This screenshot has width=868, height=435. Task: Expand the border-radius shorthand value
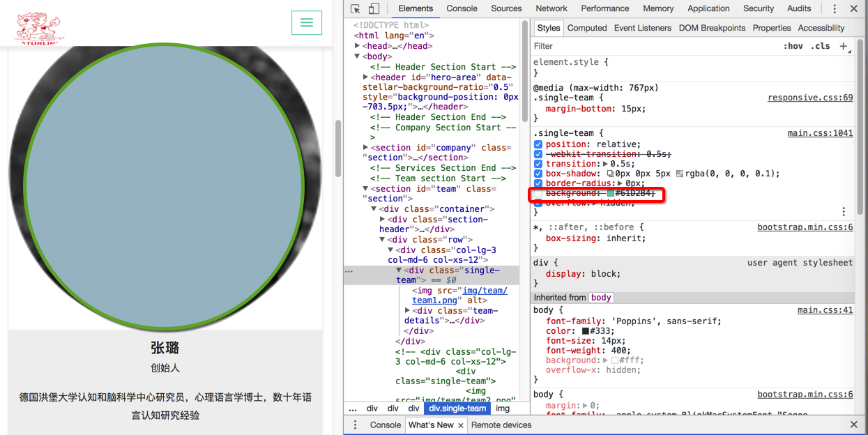pyautogui.click(x=621, y=183)
